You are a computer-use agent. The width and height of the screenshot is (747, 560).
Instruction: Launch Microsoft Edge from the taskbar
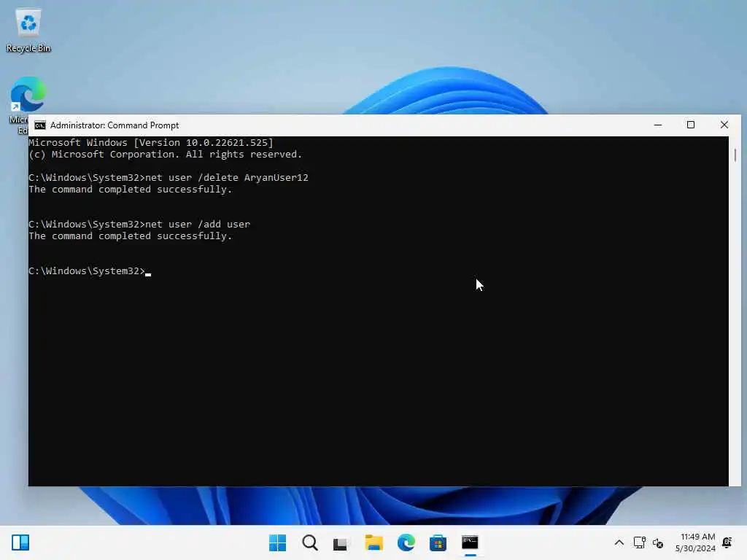coord(406,542)
